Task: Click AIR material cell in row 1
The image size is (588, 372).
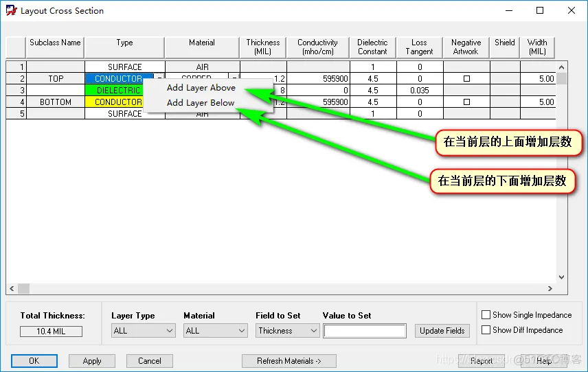Action: [x=203, y=67]
